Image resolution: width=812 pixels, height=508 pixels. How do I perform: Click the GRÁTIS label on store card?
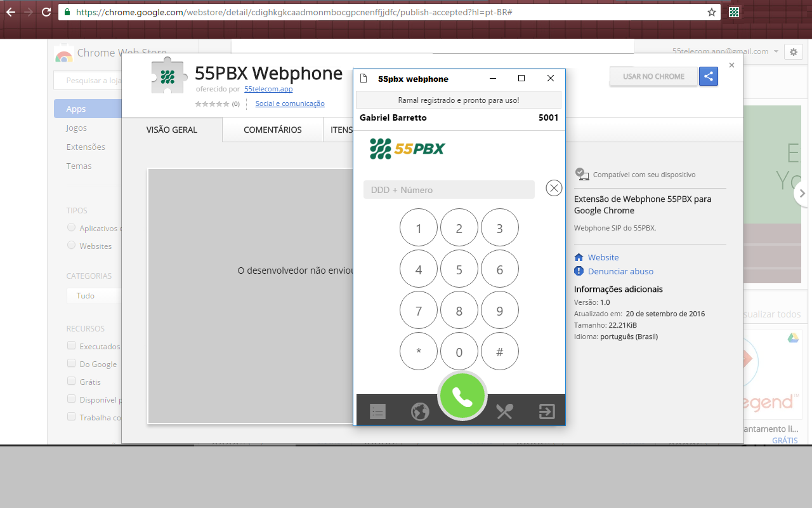(x=785, y=440)
